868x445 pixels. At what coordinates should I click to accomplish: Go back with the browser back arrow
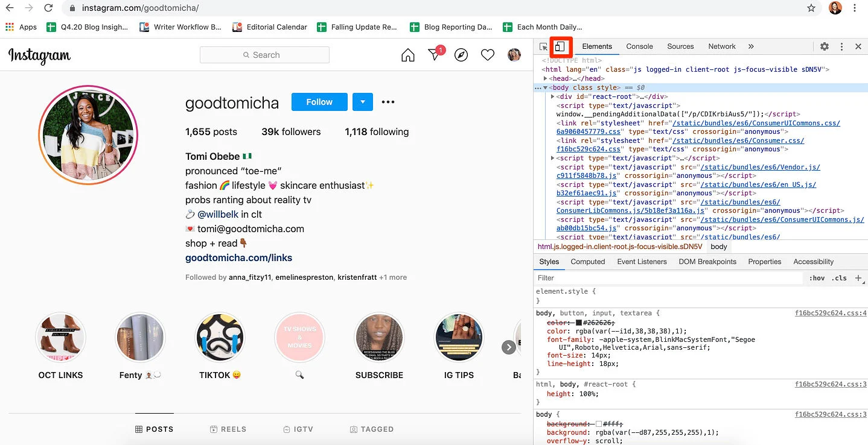coord(10,8)
